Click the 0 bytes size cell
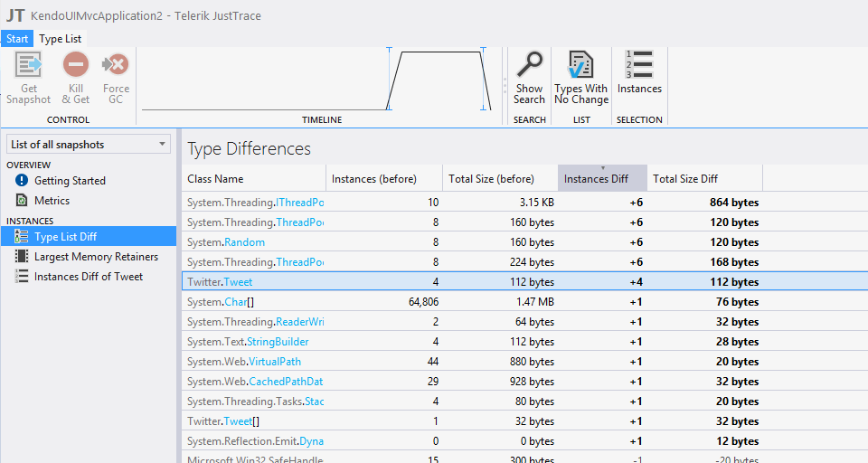The height and width of the screenshot is (463, 868). [x=537, y=441]
